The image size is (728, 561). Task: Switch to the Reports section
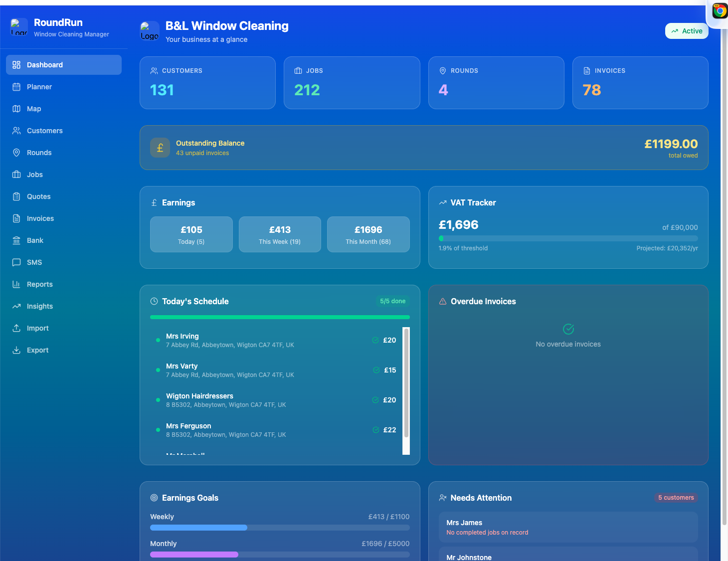pos(64,284)
